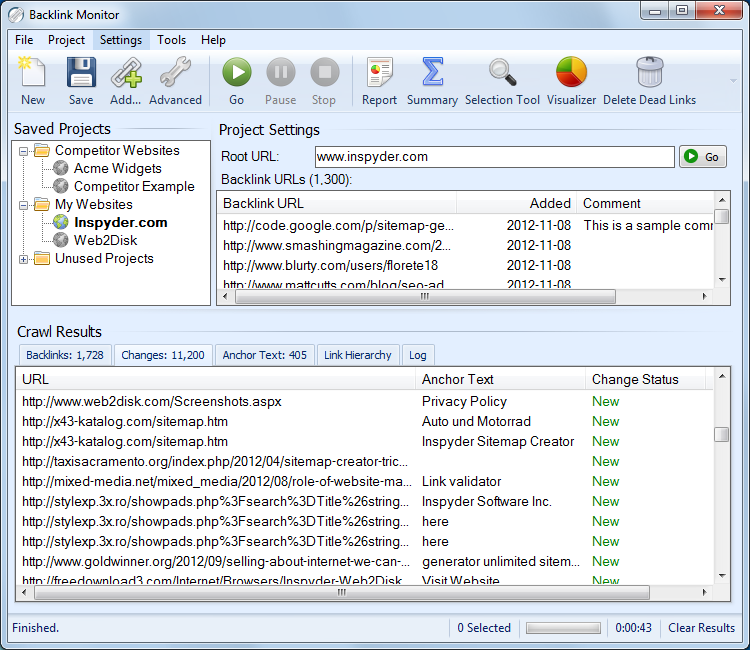Click backlink list vertical scroll down arrow
Screen dimensions: 750x650
[722, 280]
